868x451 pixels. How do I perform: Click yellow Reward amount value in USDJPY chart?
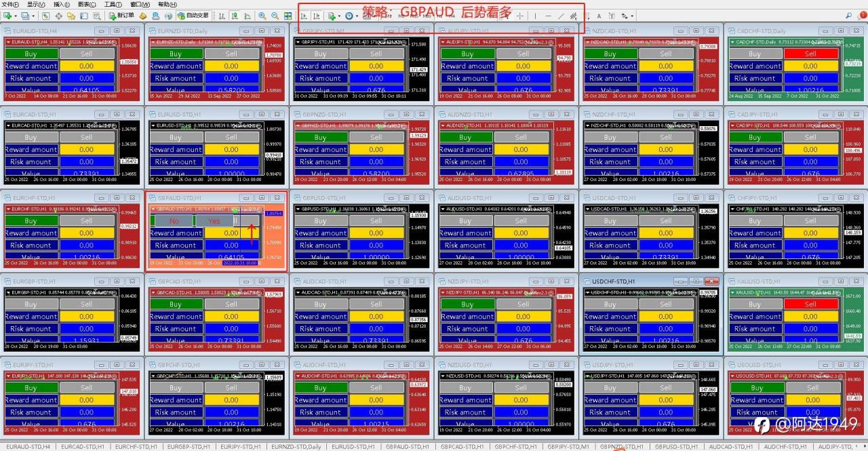666,399
